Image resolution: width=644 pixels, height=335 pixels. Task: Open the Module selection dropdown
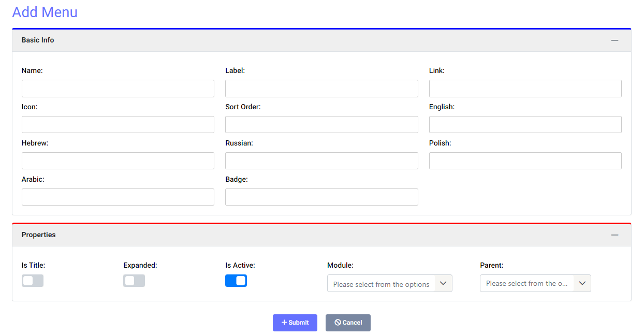pyautogui.click(x=389, y=283)
